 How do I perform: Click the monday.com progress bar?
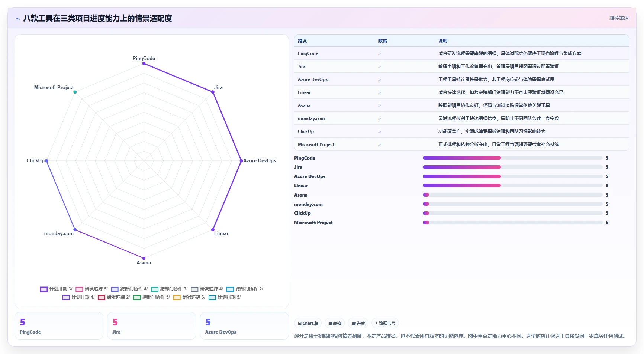point(512,204)
